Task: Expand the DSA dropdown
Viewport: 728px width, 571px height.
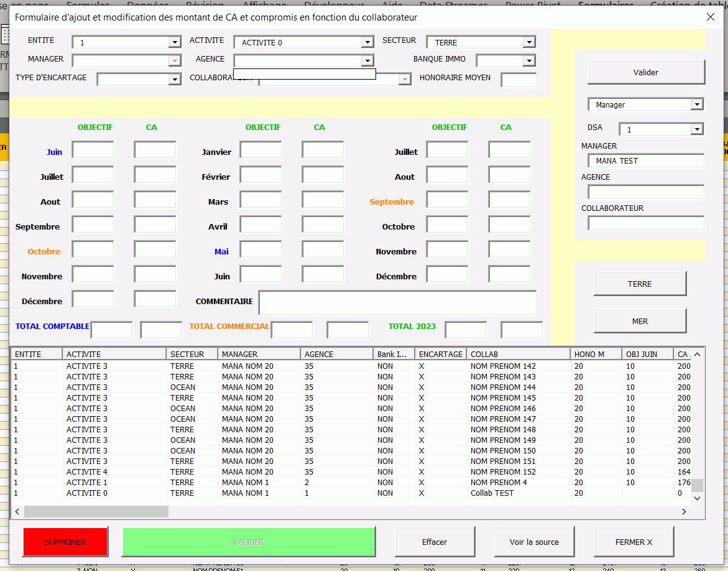Action: pyautogui.click(x=697, y=129)
